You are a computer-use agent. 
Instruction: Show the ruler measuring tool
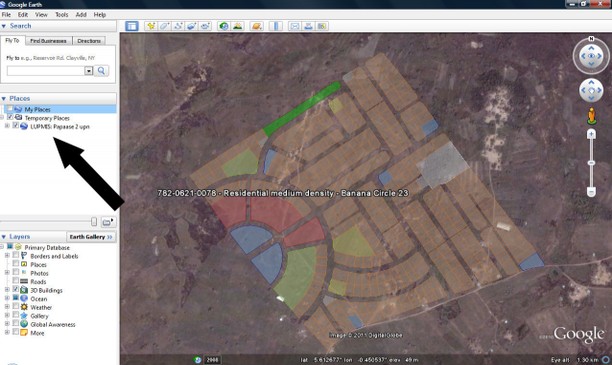coord(276,26)
